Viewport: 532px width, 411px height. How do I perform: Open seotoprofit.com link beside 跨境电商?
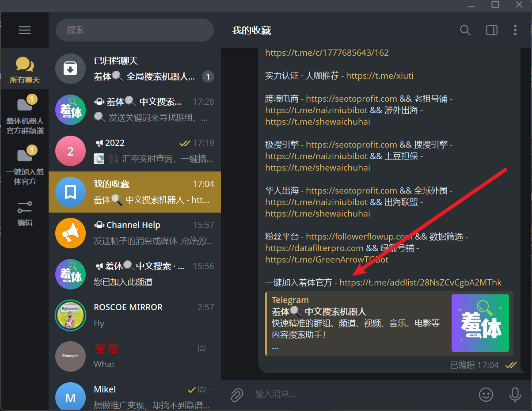tap(352, 99)
